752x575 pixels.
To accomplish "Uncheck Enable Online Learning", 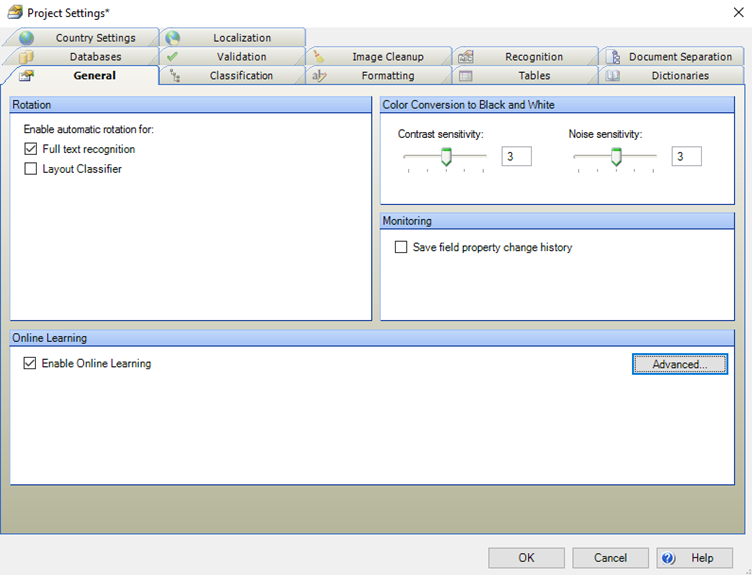I will (29, 364).
